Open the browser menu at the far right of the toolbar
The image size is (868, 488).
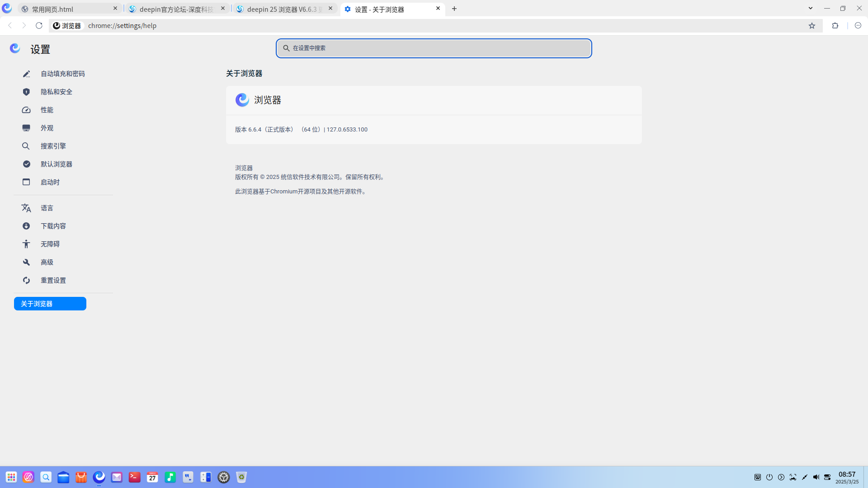(858, 26)
